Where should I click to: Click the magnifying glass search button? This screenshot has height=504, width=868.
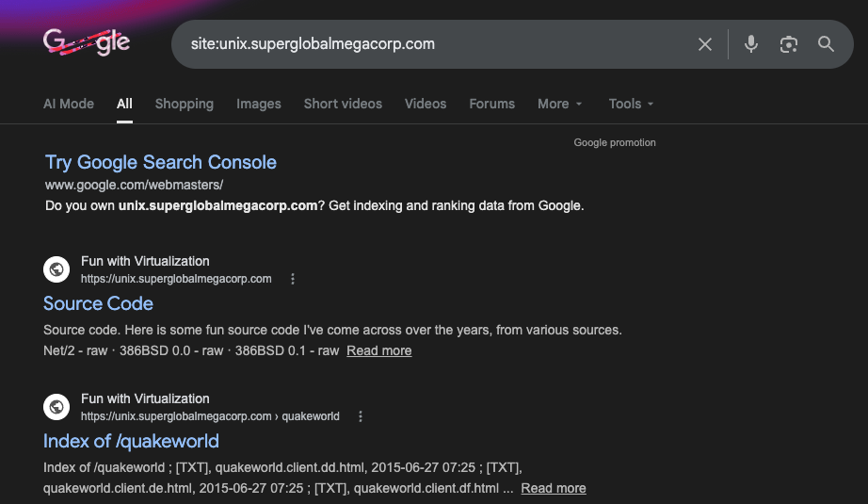tap(826, 44)
